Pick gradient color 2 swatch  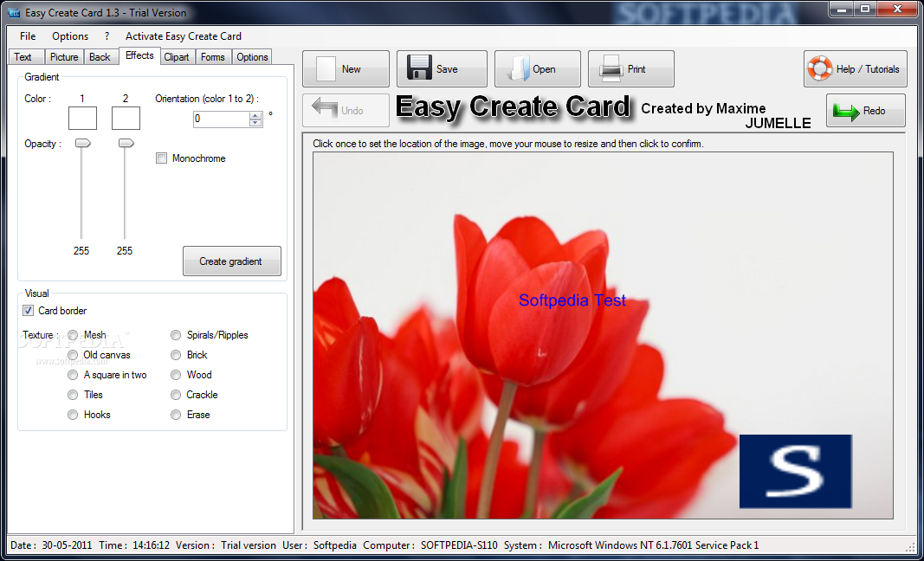[126, 119]
